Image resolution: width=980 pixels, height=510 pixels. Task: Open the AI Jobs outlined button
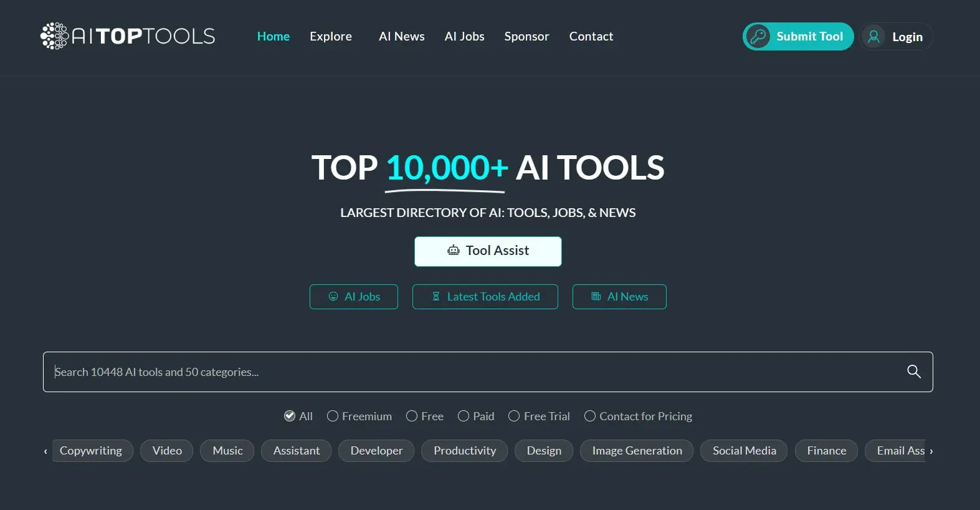point(354,297)
